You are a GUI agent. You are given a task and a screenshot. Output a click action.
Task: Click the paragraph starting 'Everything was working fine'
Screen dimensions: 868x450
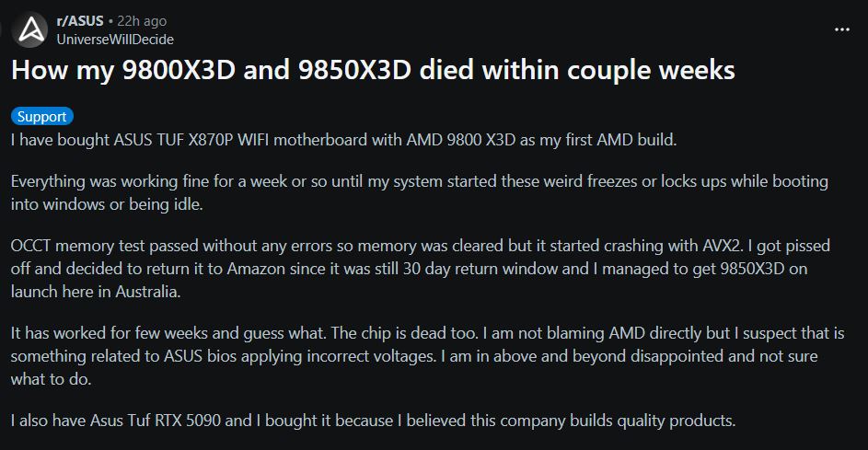tap(419, 191)
